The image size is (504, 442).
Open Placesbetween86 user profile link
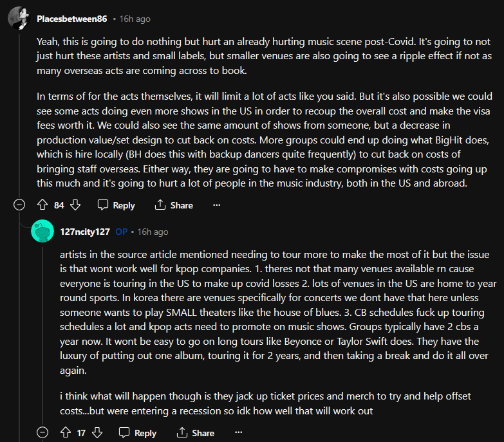(72, 19)
